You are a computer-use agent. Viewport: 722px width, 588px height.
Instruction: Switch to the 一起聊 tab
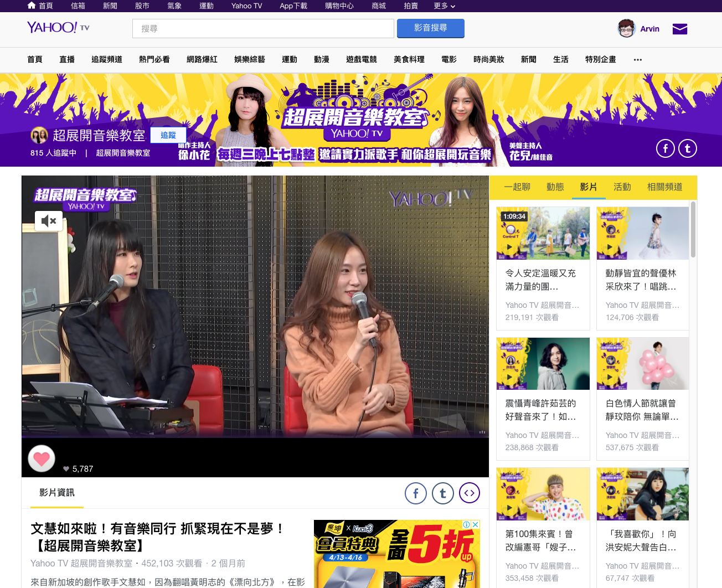(x=517, y=187)
